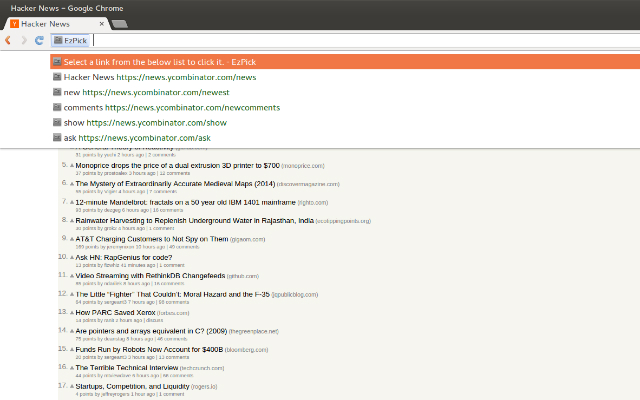Open AT&T Charging Customers article

[152, 239]
